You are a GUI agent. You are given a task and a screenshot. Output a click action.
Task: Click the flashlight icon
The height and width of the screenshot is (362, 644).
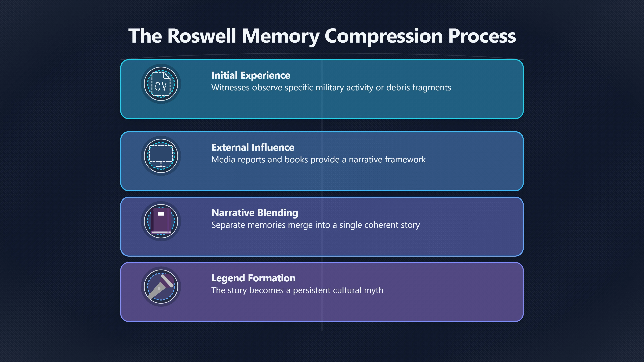pos(161,287)
